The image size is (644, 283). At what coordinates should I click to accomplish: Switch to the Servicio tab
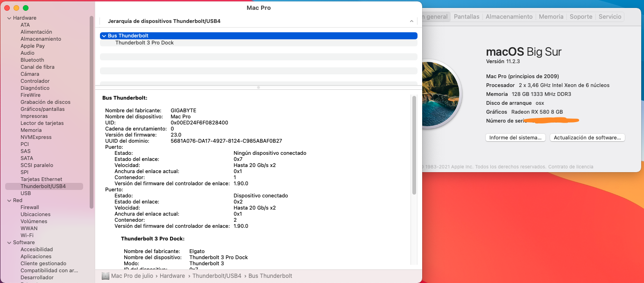pyautogui.click(x=610, y=16)
